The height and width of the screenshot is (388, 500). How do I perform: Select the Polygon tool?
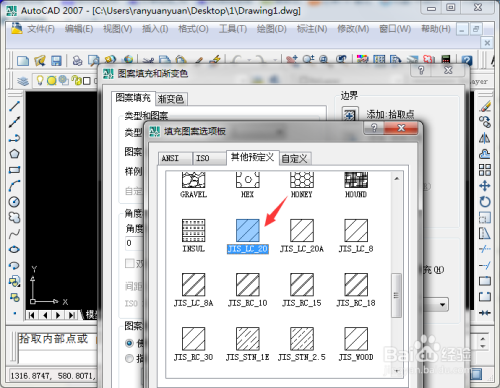click(x=14, y=154)
